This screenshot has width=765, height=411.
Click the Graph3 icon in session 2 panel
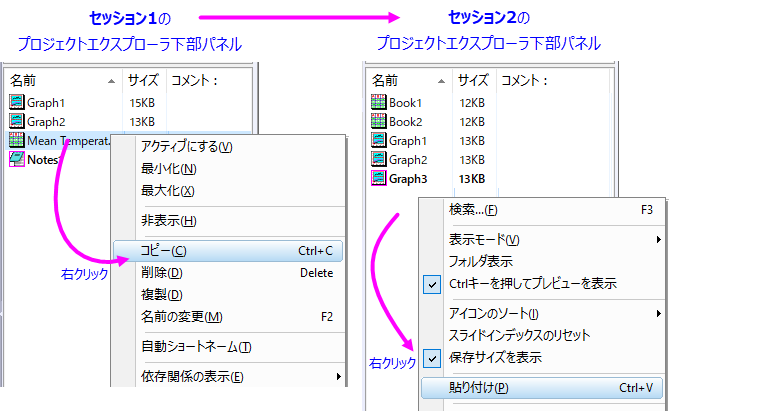point(379,178)
